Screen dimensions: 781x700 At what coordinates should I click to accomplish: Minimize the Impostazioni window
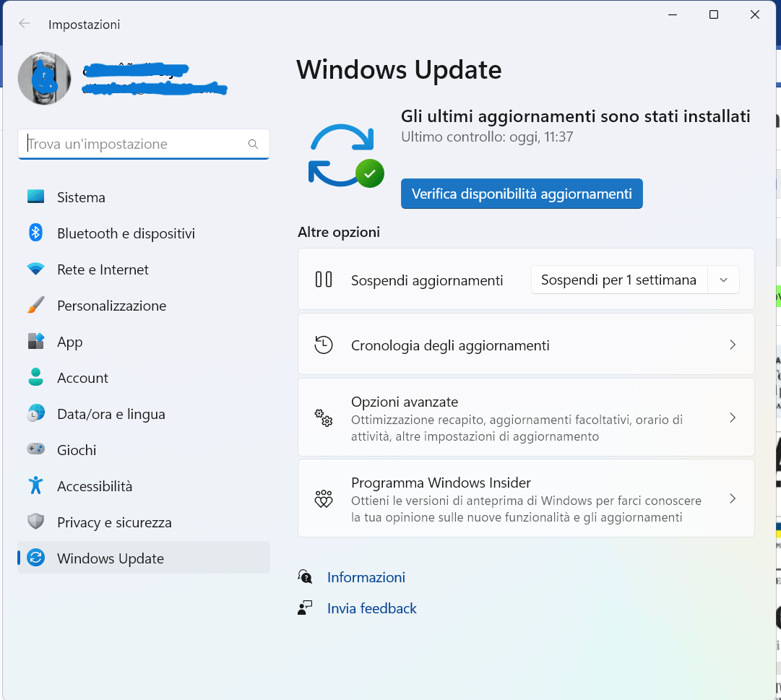(673, 14)
